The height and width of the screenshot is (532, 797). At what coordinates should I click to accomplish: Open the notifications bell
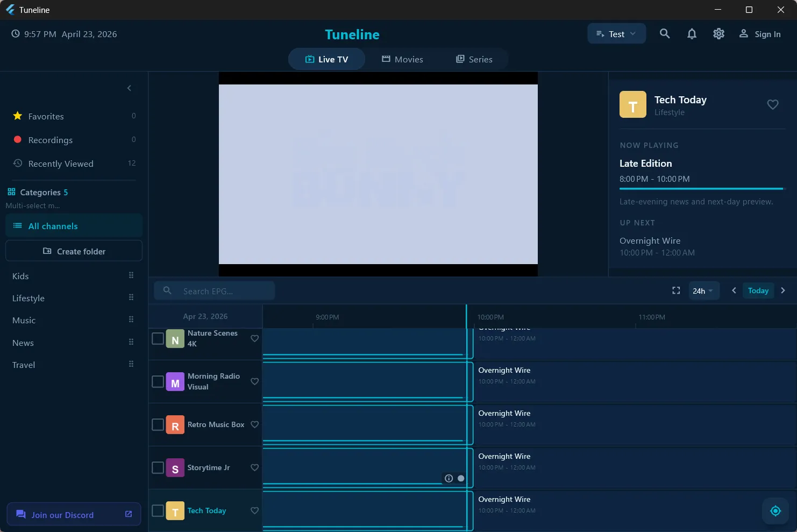pos(692,34)
